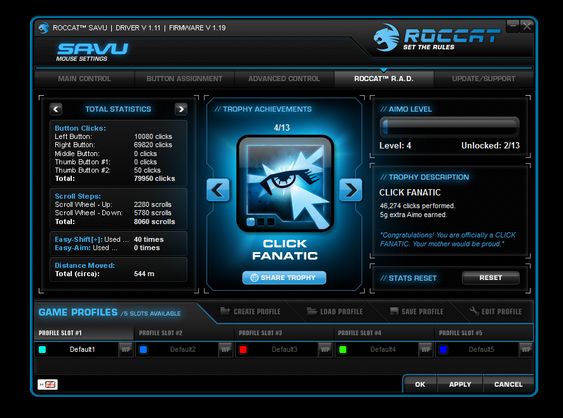Select Profile Slot #2 header
The height and width of the screenshot is (418, 563).
click(x=184, y=333)
